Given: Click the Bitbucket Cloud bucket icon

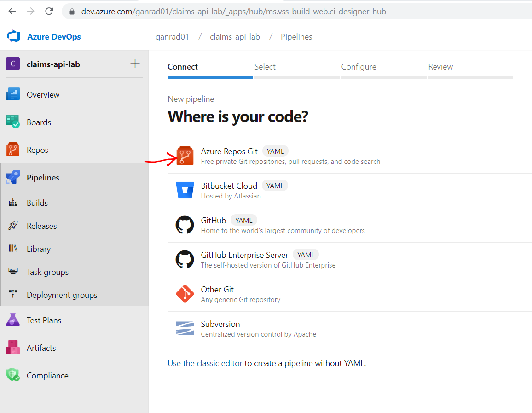Looking at the screenshot, I should pyautogui.click(x=185, y=190).
